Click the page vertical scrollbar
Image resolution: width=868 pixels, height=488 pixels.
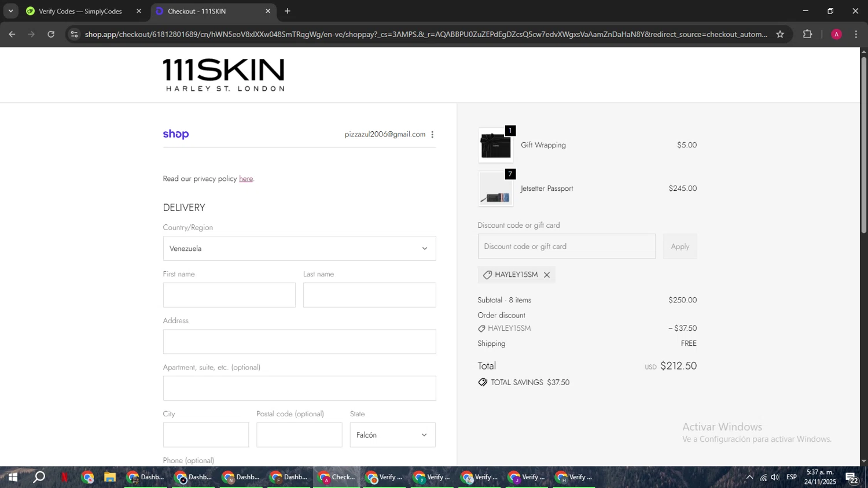(863, 145)
